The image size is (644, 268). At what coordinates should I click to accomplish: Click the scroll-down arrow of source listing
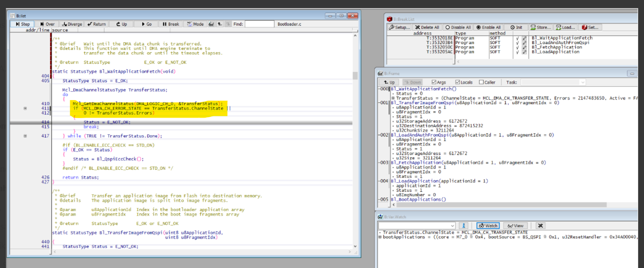tap(355, 246)
